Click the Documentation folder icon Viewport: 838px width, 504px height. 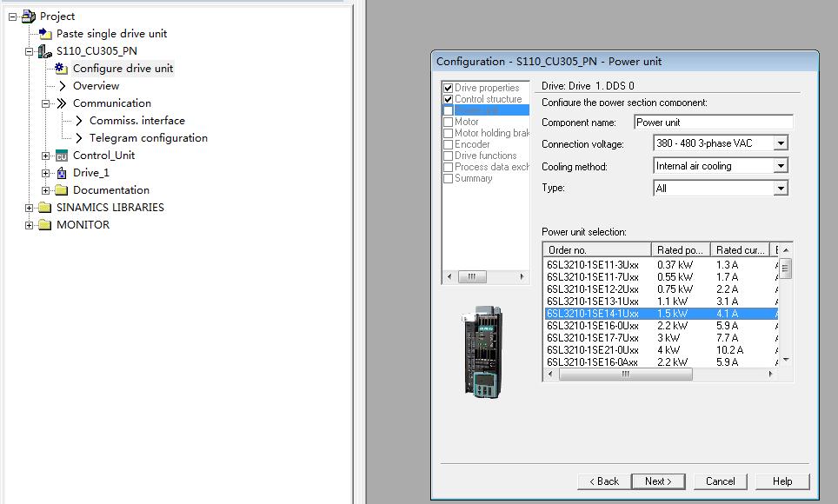[62, 190]
